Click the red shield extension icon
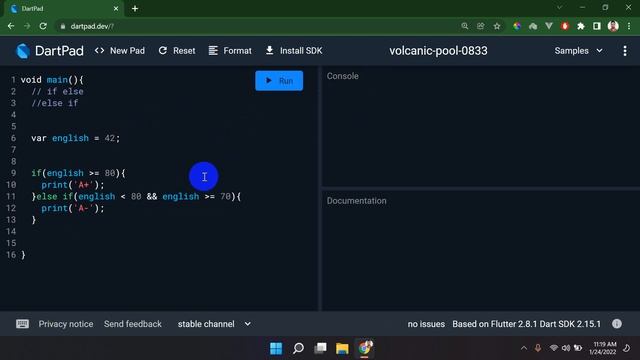The height and width of the screenshot is (360, 640). [x=565, y=26]
